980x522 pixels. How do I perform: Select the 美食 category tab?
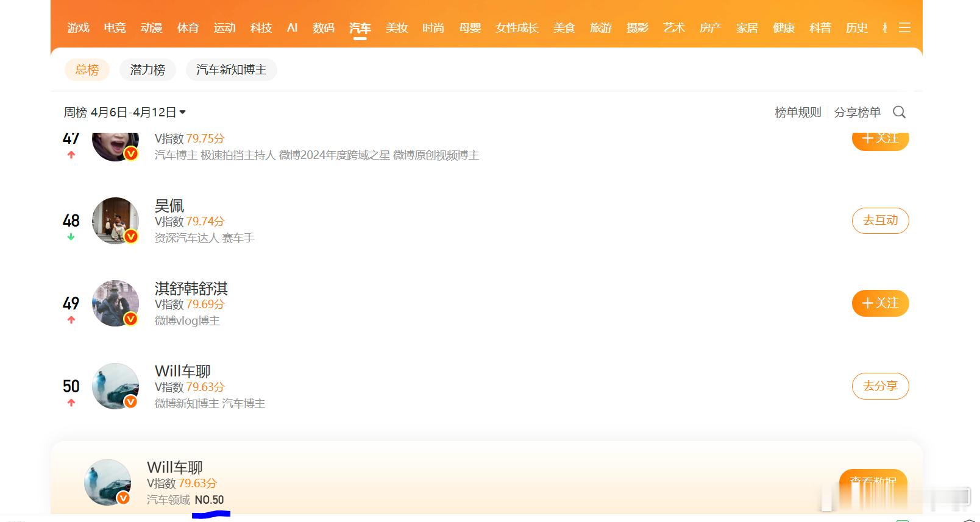[x=564, y=28]
